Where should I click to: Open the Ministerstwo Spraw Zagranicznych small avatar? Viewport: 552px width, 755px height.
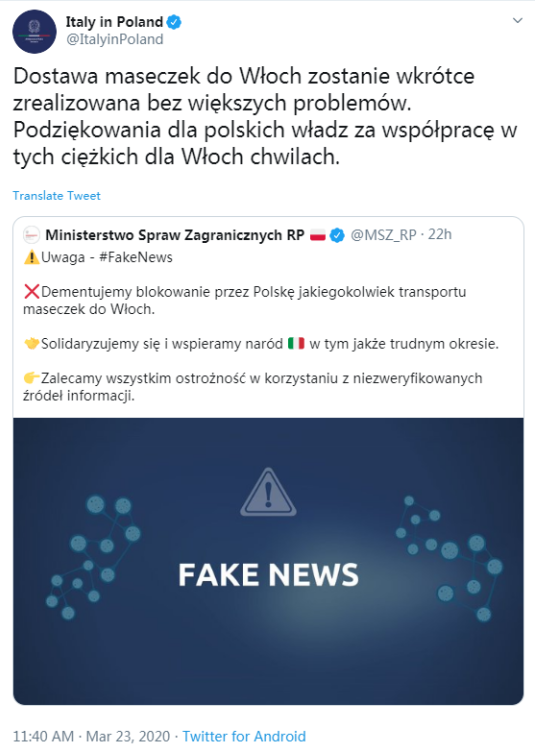31,235
